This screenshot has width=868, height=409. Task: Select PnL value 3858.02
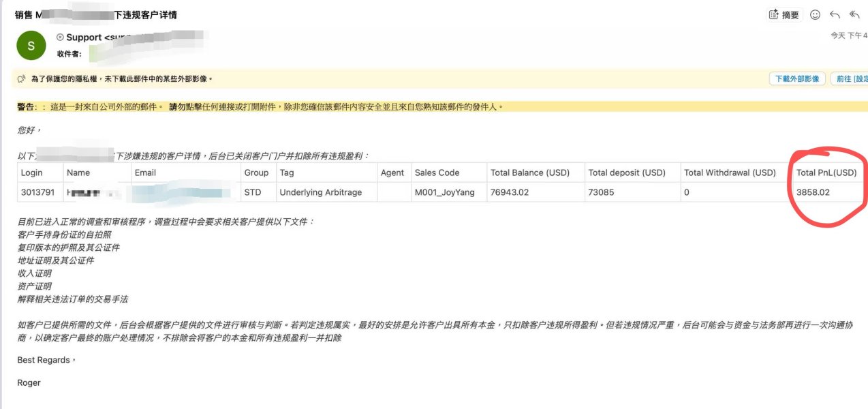click(x=813, y=192)
